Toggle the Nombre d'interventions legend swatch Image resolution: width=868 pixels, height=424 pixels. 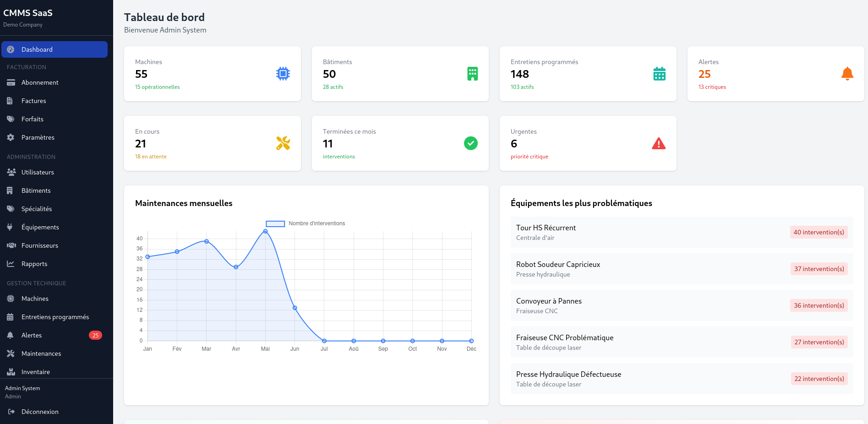click(x=275, y=223)
